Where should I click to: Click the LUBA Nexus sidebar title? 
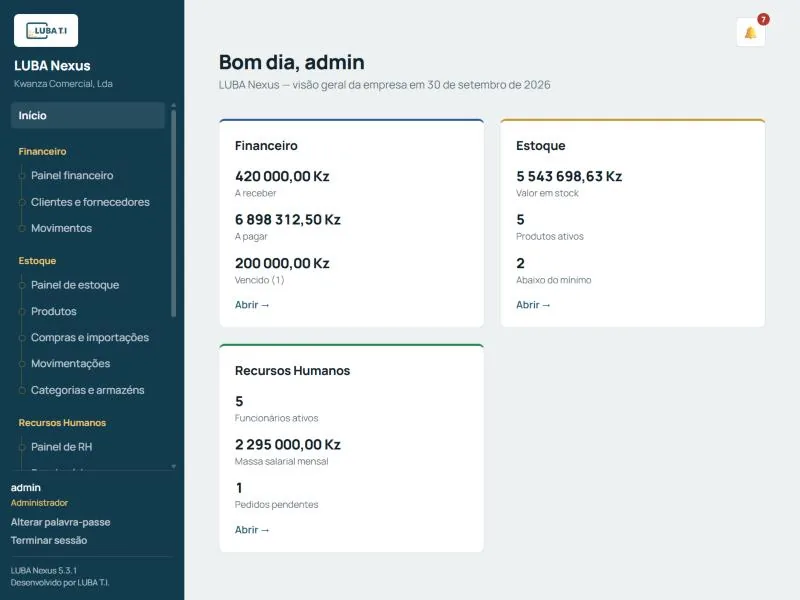pyautogui.click(x=52, y=66)
